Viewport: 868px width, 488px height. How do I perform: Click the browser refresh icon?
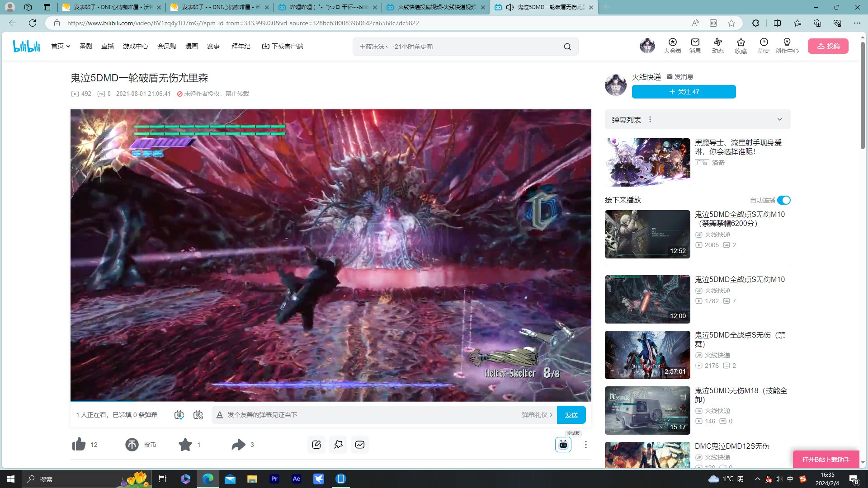(33, 23)
